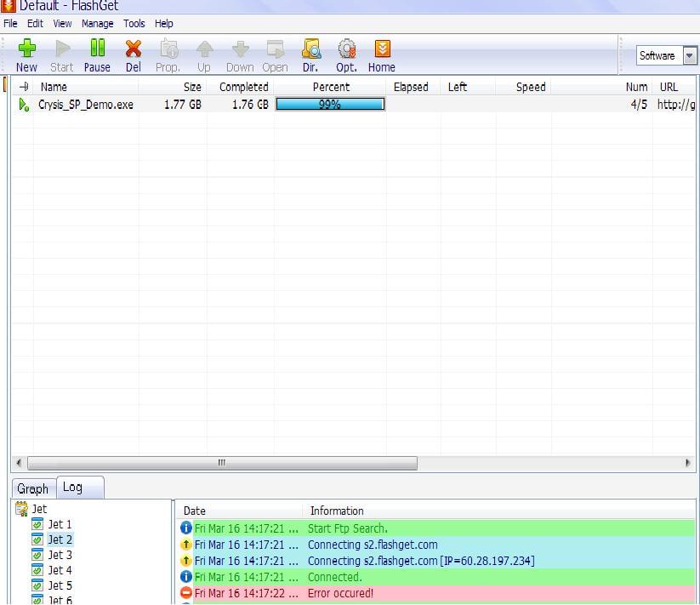Click the horizontal scrollbar thumb
Viewport: 700px width, 605px height.
tap(222, 463)
